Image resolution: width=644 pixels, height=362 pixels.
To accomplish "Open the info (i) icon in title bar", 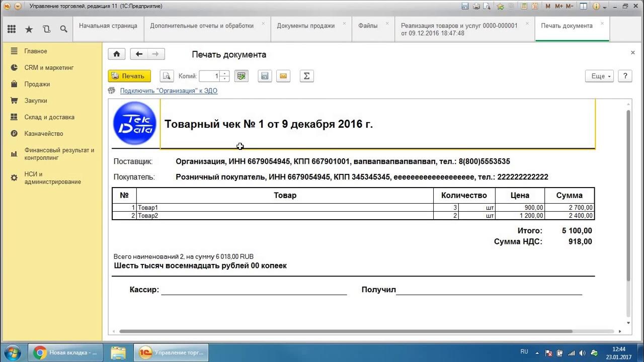I will (x=596, y=6).
